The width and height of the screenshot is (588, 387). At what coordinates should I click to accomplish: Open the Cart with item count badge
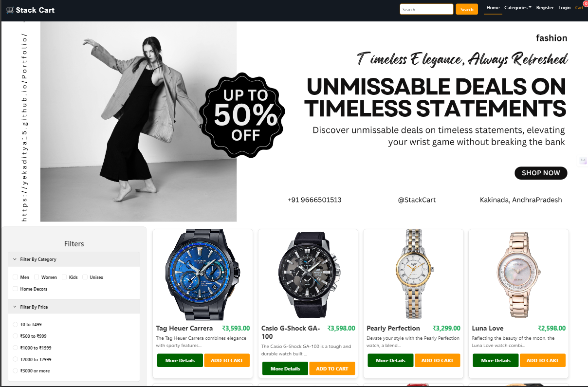580,7
